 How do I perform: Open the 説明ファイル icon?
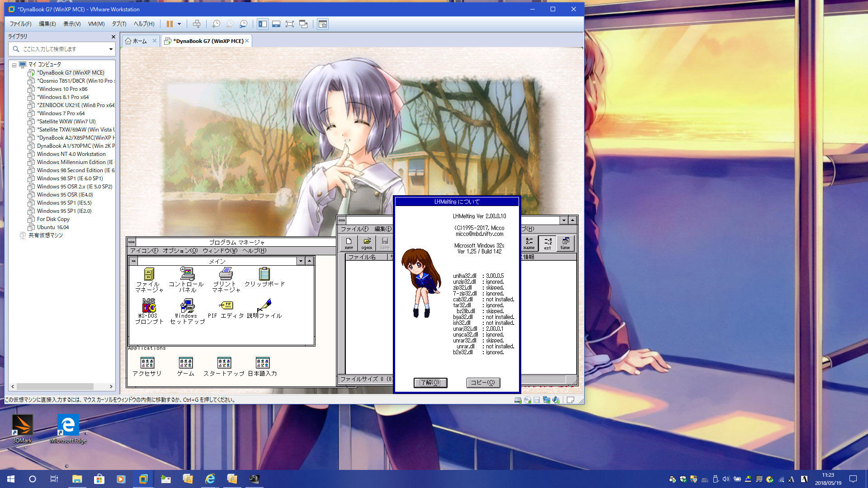coord(264,309)
